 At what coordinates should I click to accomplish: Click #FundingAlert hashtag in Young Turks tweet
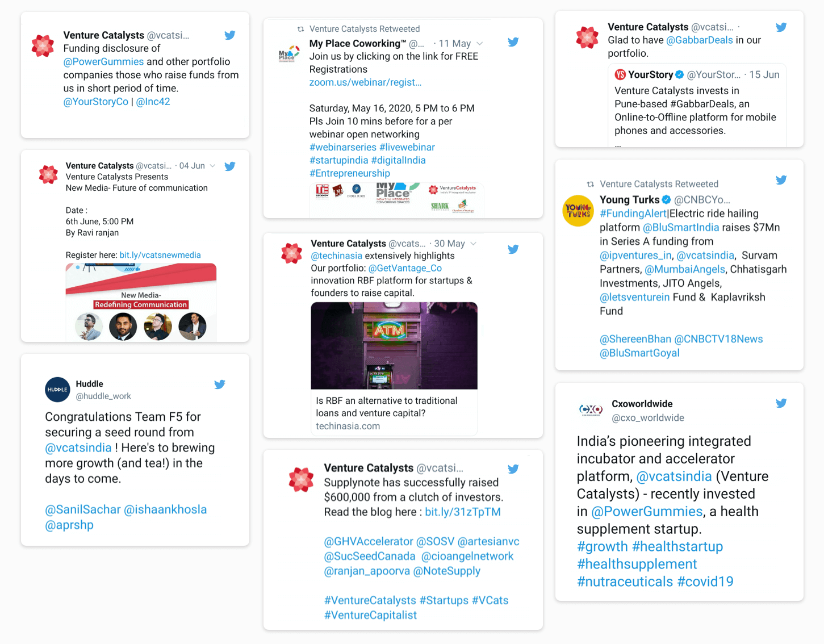pyautogui.click(x=633, y=214)
